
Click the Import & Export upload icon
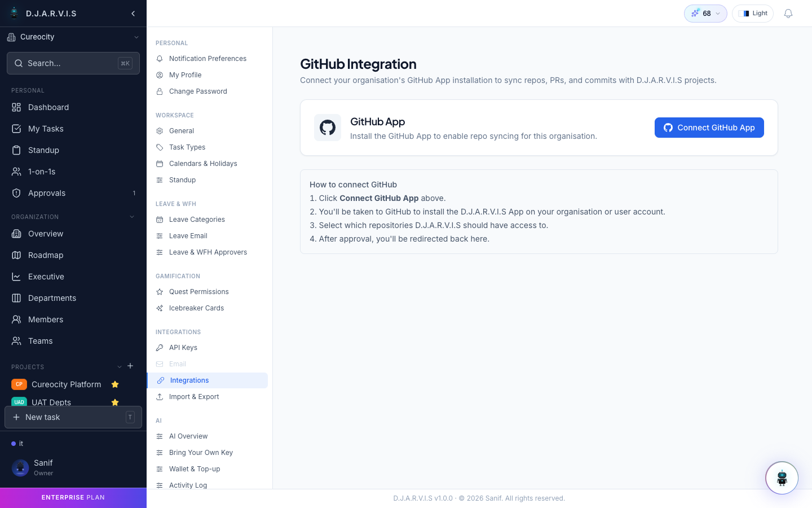(160, 397)
